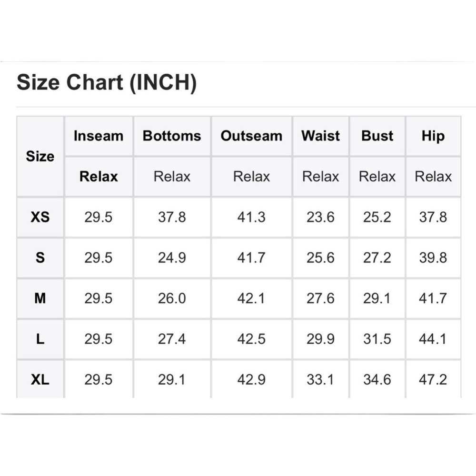Click the Size Chart (INCH) heading
Screen dimensions: 476x476
point(107,82)
